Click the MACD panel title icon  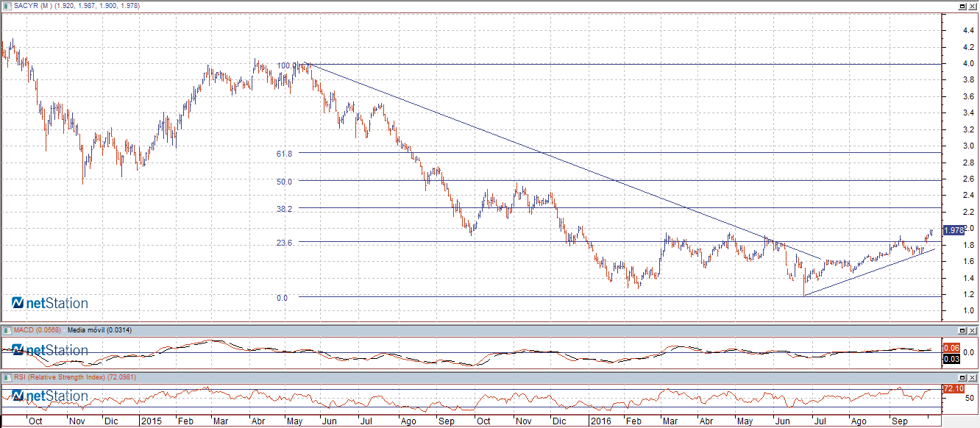coord(7,330)
